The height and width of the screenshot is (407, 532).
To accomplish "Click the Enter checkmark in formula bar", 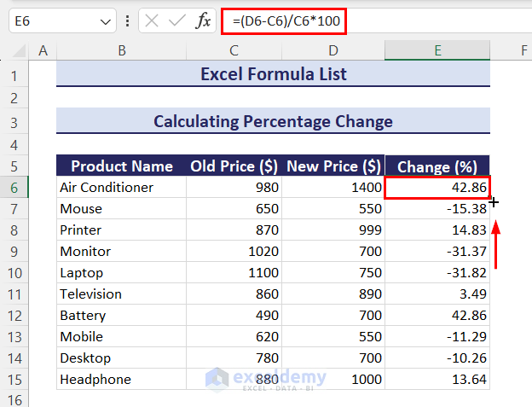I will coord(176,21).
